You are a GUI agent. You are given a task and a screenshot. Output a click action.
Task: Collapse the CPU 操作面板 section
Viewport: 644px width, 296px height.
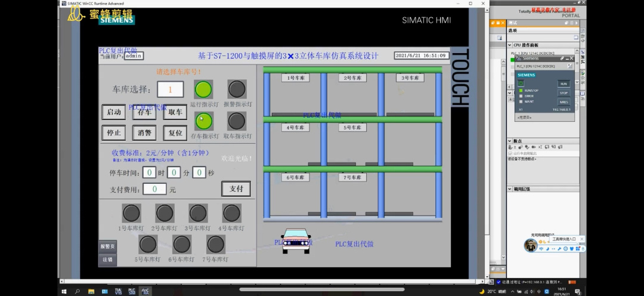(x=510, y=45)
